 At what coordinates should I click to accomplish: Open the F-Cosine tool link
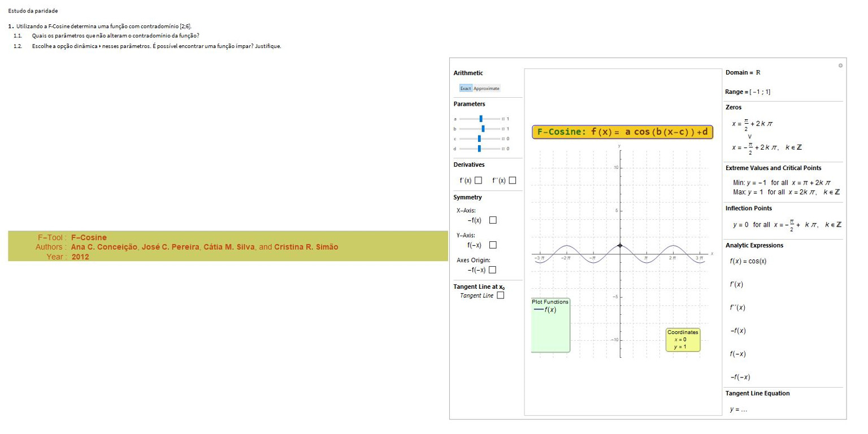(89, 237)
